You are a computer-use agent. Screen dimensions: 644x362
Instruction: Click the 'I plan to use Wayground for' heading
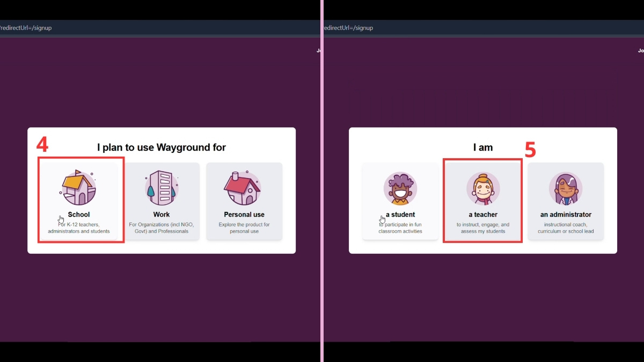162,147
